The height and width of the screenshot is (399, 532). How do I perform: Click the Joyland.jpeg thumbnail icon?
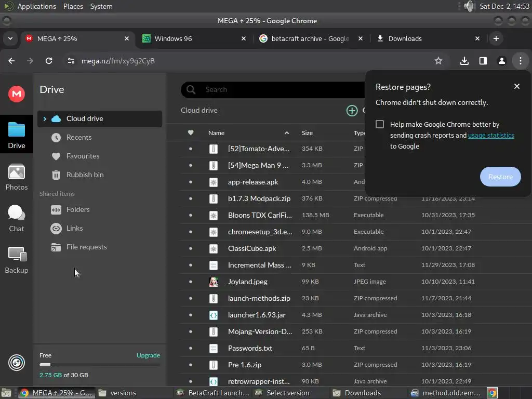[214, 282]
